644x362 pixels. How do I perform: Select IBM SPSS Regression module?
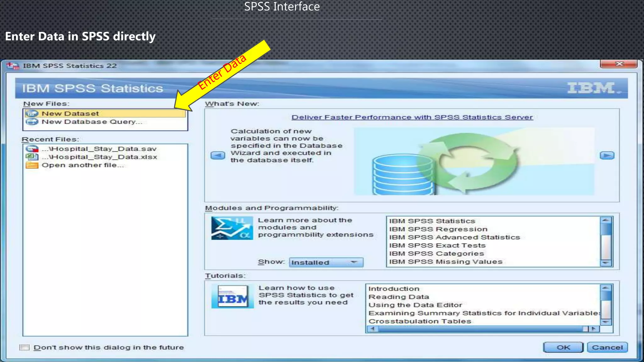pyautogui.click(x=438, y=229)
